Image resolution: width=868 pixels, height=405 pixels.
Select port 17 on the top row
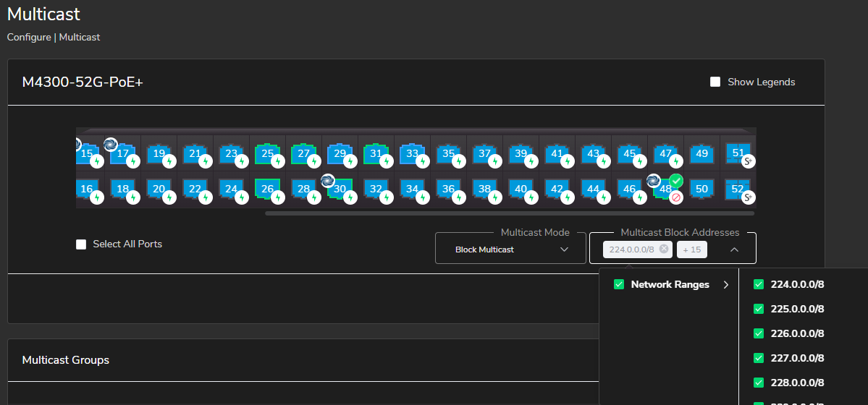pyautogui.click(x=122, y=154)
